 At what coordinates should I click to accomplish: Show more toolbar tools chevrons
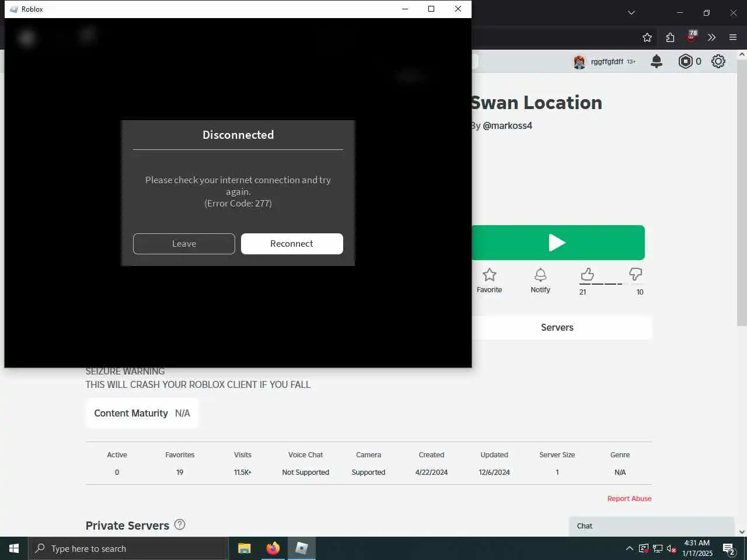click(711, 37)
